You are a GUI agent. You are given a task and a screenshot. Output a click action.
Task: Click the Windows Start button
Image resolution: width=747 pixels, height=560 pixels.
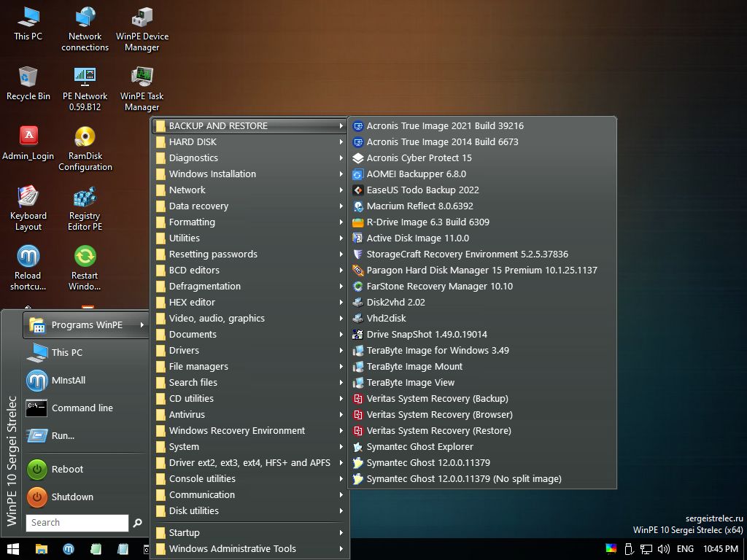[13, 549]
